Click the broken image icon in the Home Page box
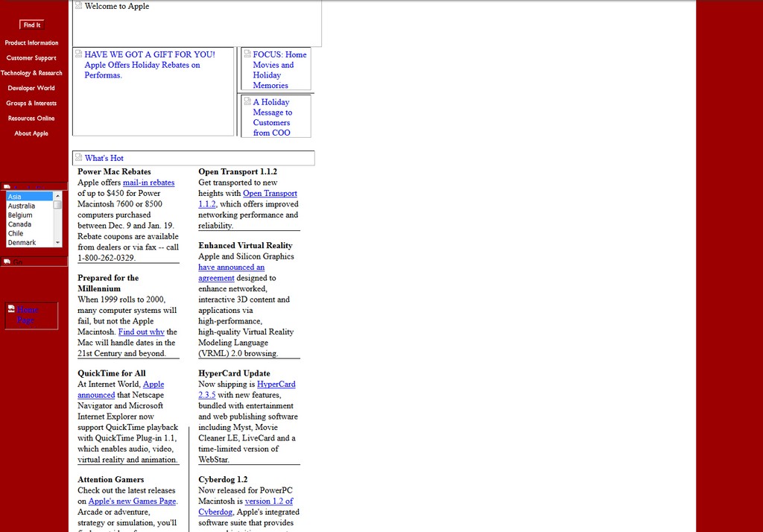This screenshot has height=532, width=763. (11, 309)
